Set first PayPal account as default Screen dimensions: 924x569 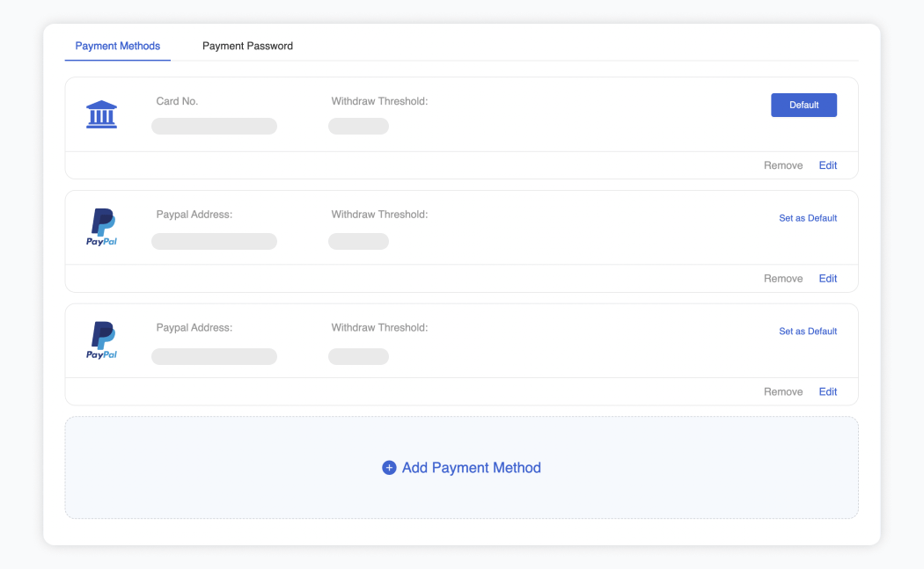tap(808, 218)
